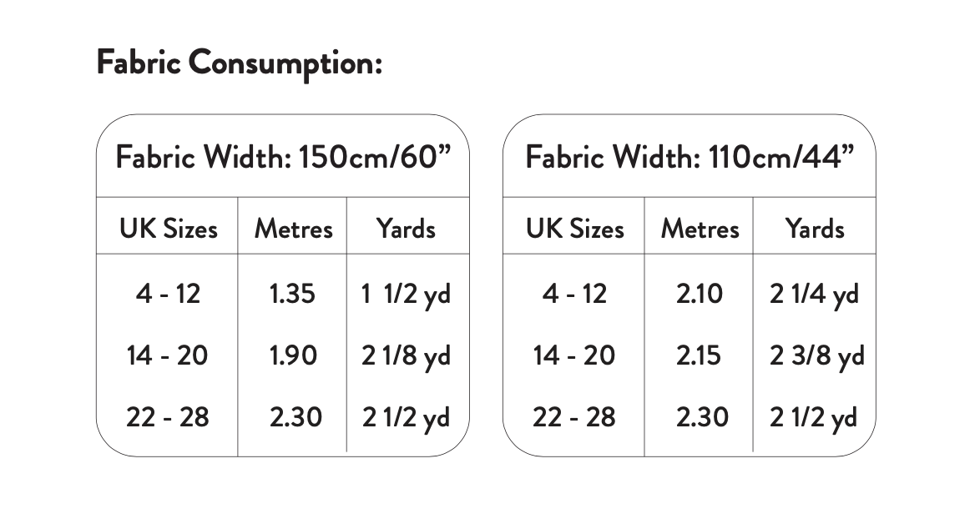
Task: Select the Metres header in the 150cm table
Action: click(293, 229)
